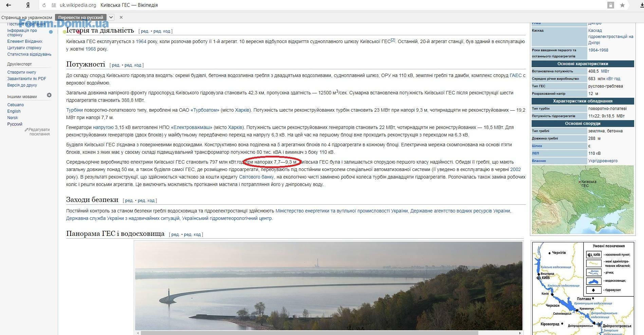This screenshot has height=335, width=644.
Task: Follow the 'Укргідроенерго' owner link
Action: pyautogui.click(x=603, y=161)
